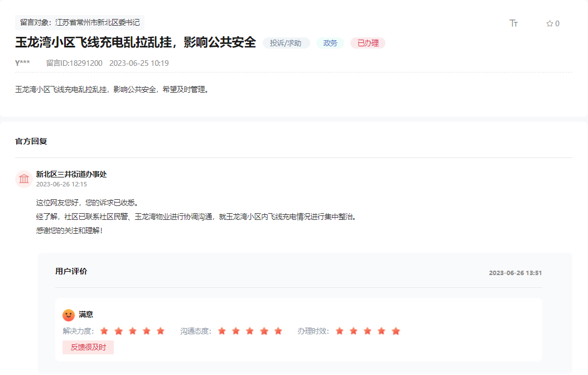Viewport: 588px width, 375px height.
Task: Click the 官方回复 section heading
Action: [x=30, y=141]
